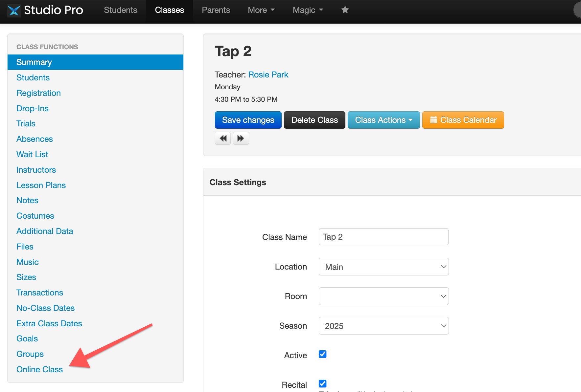
Task: Expand the Magic menu in navbar
Action: click(x=308, y=10)
